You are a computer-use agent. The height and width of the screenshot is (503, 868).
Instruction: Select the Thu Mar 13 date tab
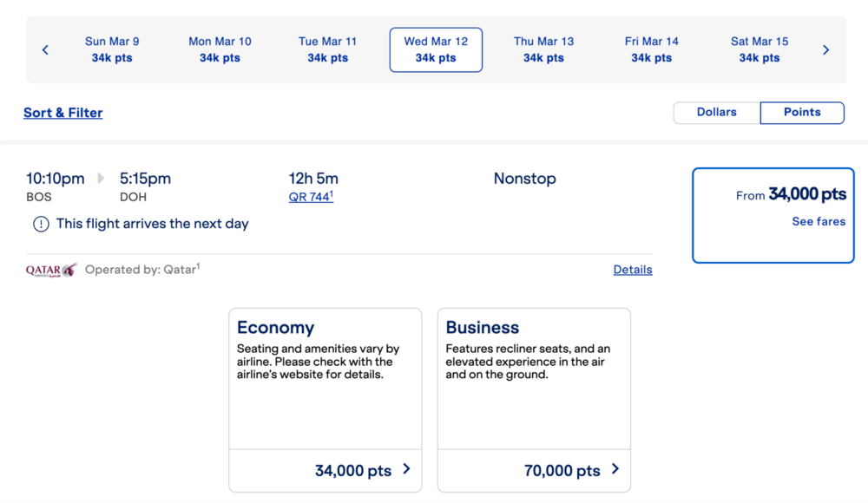543,49
